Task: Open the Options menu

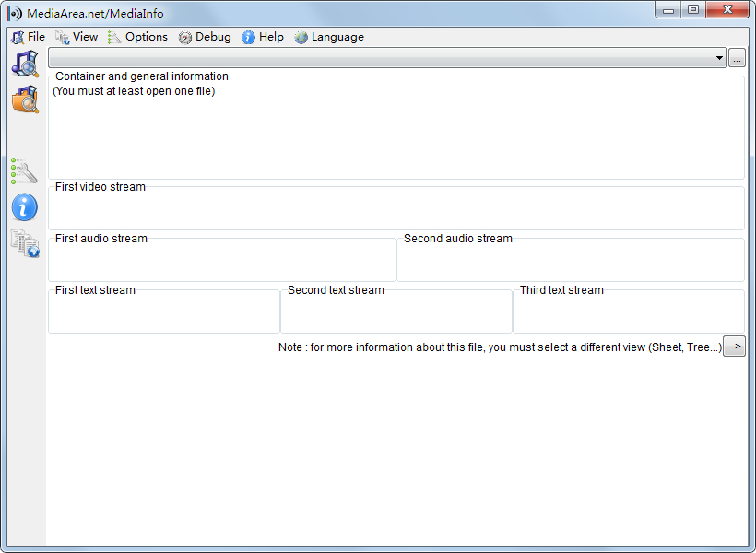Action: pyautogui.click(x=138, y=37)
